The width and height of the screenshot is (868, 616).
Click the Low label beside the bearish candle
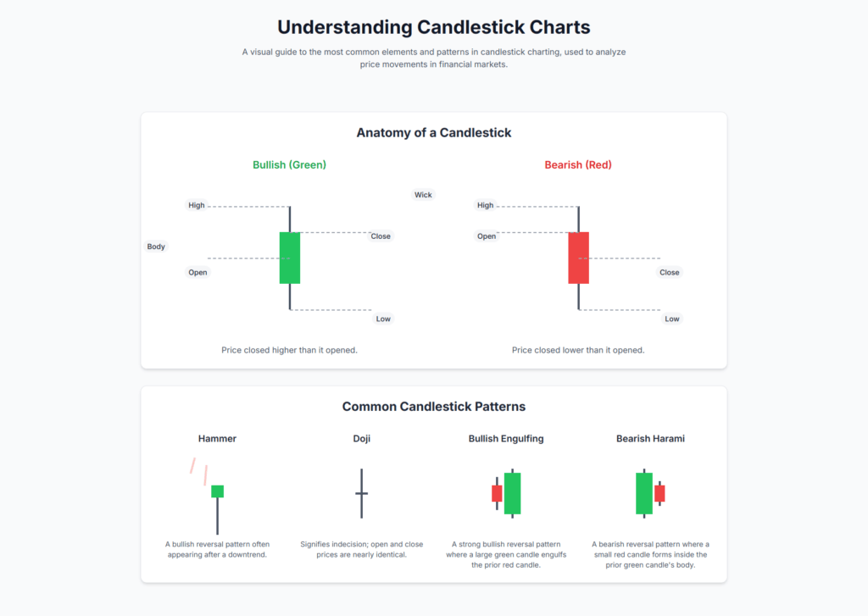point(672,319)
